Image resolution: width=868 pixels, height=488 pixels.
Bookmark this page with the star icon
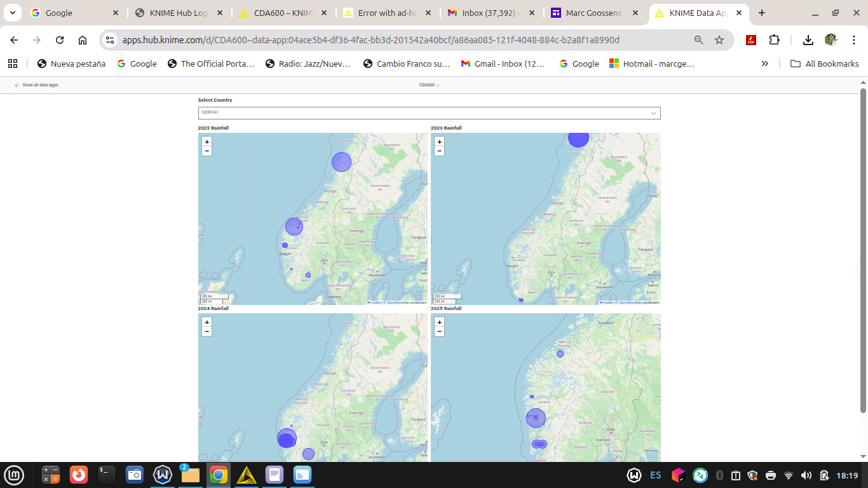(x=719, y=40)
